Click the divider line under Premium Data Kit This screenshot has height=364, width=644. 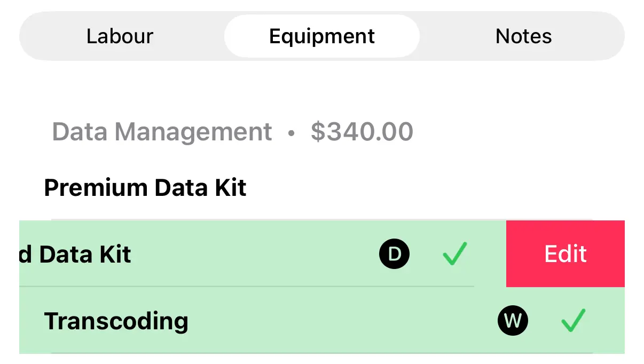tap(320, 219)
